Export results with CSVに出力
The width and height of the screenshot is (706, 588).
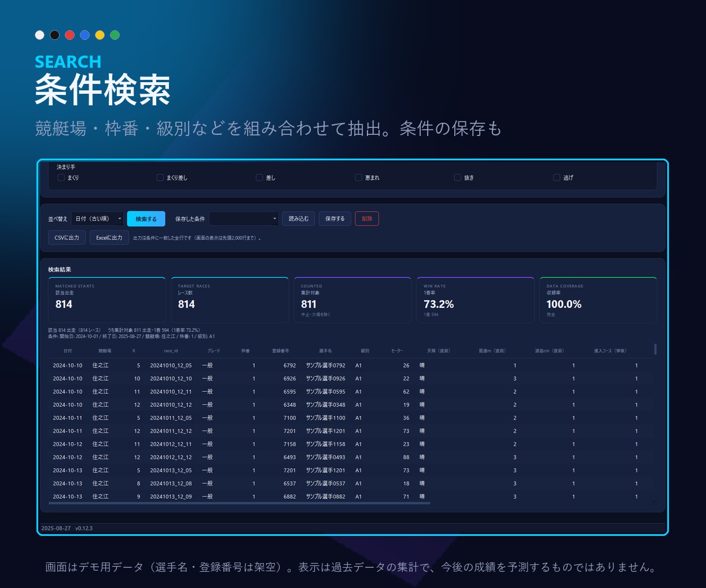coord(67,238)
